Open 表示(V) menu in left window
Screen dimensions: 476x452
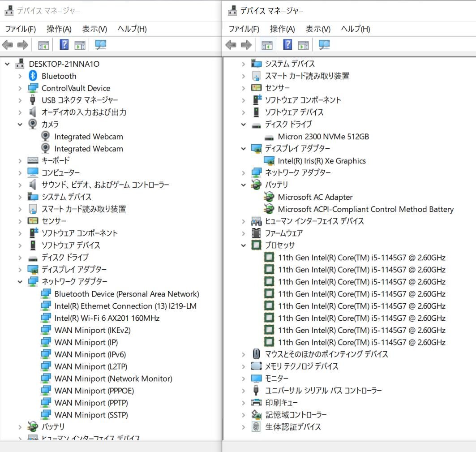click(94, 29)
